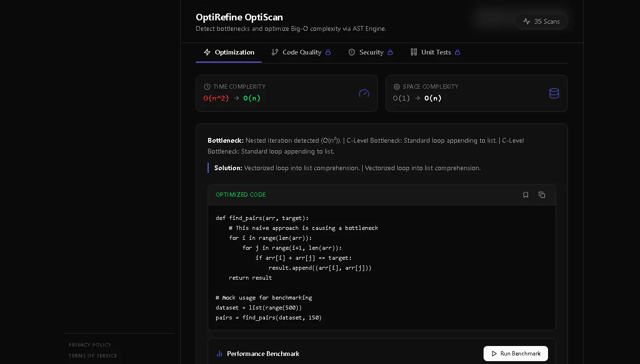This screenshot has width=640, height=364.
Task: Click the lightning bolt Optimization icon
Action: point(207,52)
